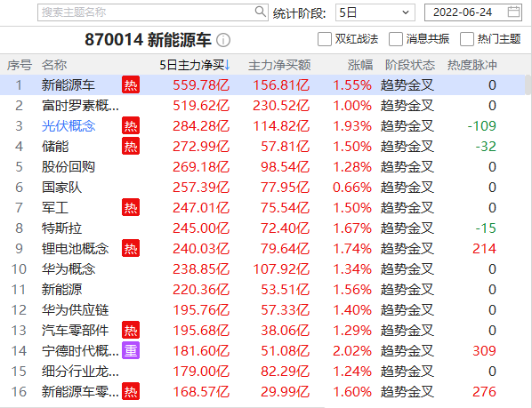Open the calendar date picker icon
This screenshot has width=532, height=408.
(x=513, y=12)
